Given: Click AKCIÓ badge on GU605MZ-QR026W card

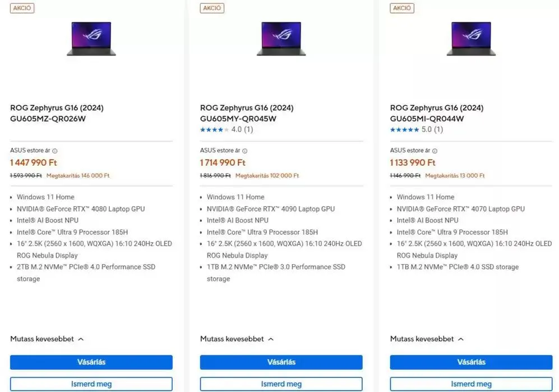Looking at the screenshot, I should tap(22, 8).
